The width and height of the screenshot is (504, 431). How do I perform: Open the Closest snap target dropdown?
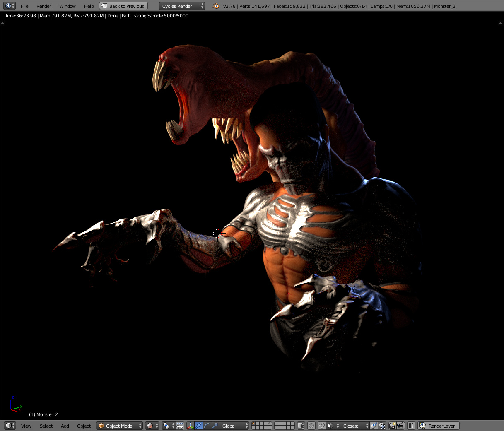(355, 426)
